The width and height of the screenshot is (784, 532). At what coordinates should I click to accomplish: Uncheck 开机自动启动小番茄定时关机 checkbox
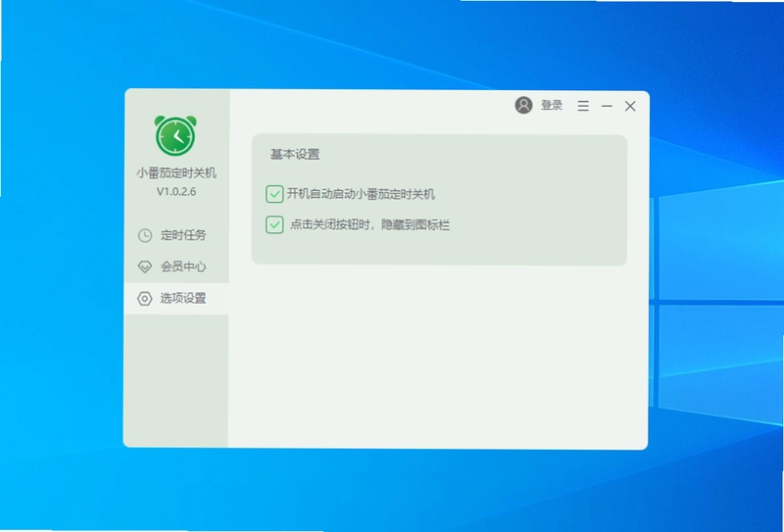[274, 194]
